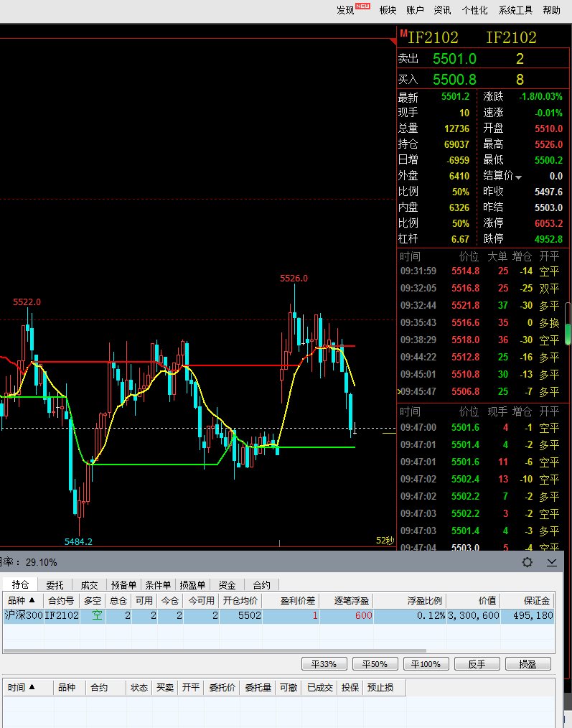Sort positions by 品种 column header
Image resolution: width=572 pixels, height=728 pixels.
24,600
